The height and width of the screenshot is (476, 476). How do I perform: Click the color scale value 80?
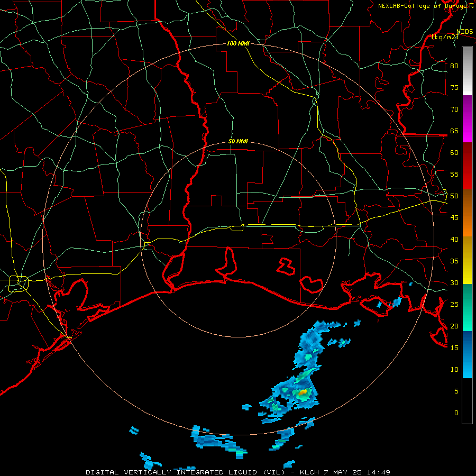point(454,66)
